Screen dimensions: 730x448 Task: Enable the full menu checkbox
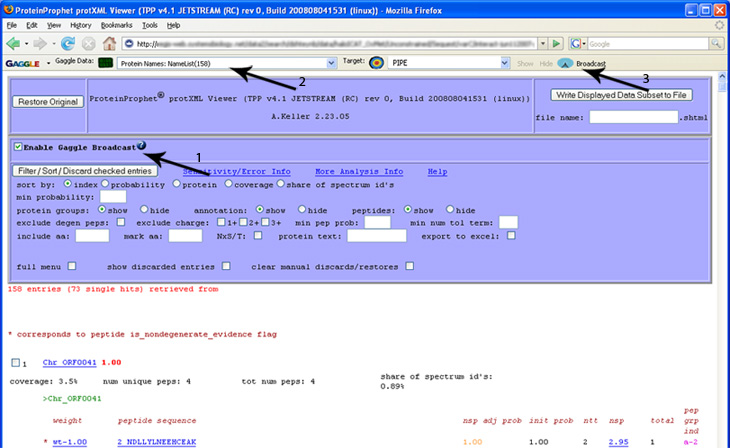pos(72,266)
